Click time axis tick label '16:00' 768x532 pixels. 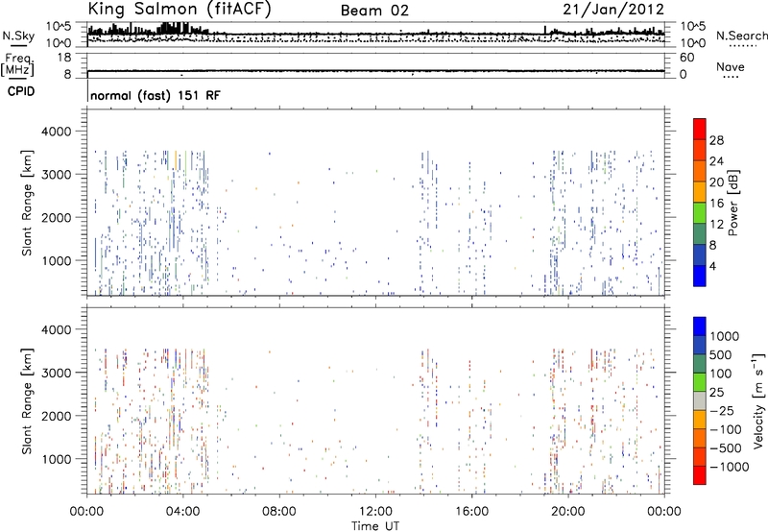[x=471, y=512]
